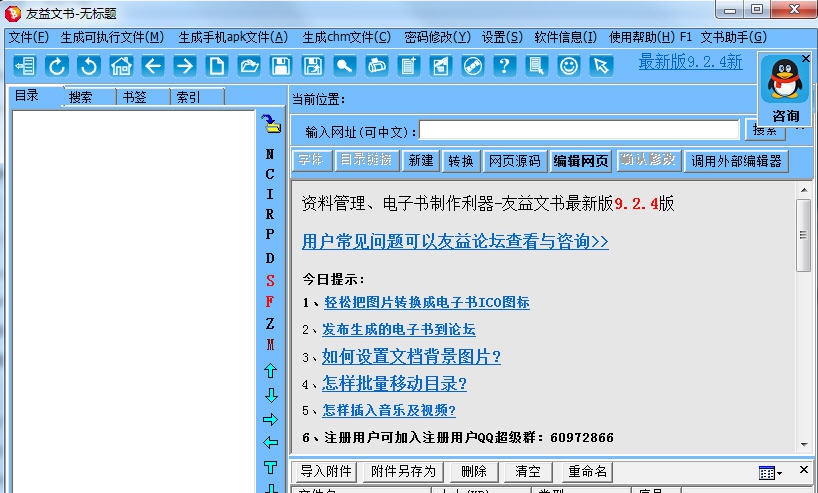
Task: Click the document-with-cursor toolbar icon
Action: (536, 66)
